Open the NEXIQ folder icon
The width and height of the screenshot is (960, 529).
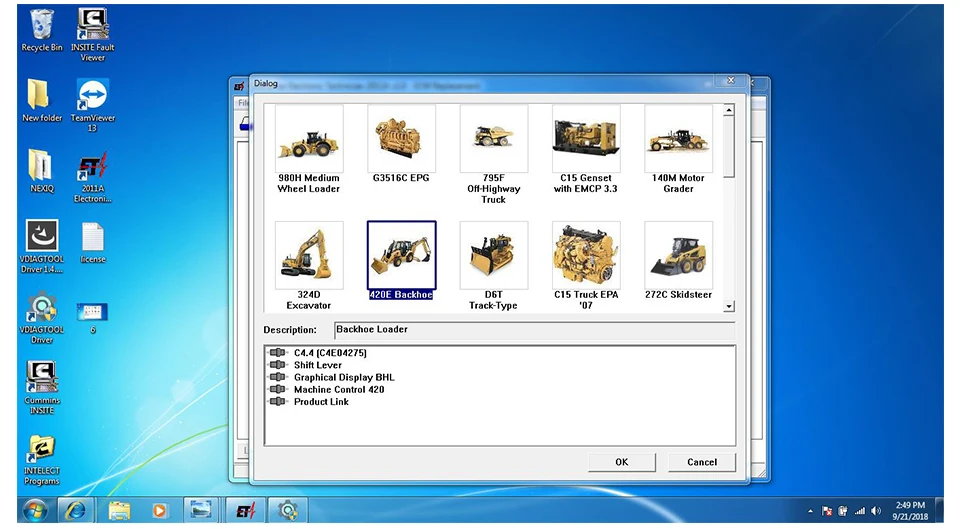coord(42,171)
